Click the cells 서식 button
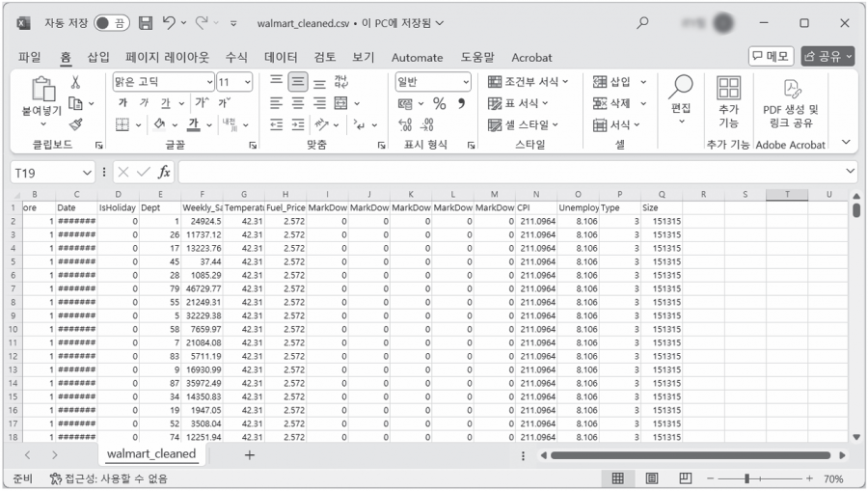The height and width of the screenshot is (491, 868). pos(616,125)
